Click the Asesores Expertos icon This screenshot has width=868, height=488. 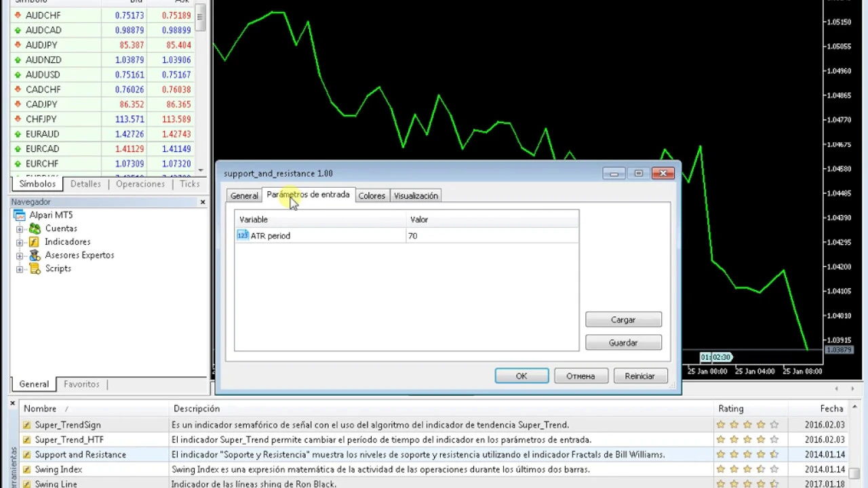click(x=35, y=256)
